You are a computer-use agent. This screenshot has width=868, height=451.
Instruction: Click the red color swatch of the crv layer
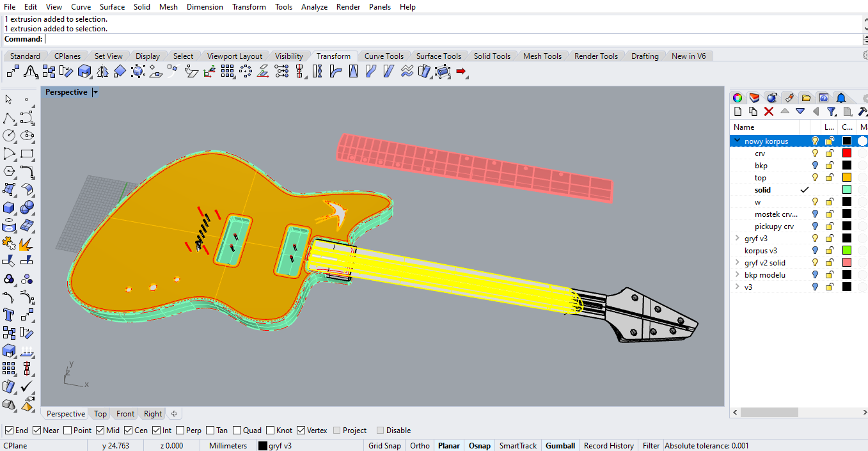[x=846, y=153]
